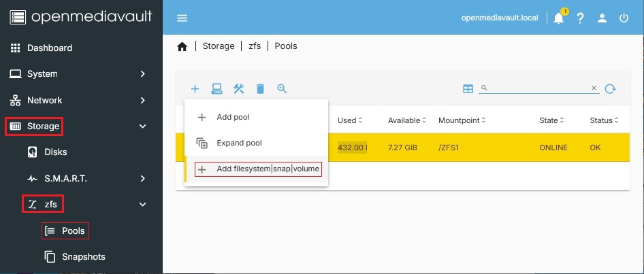Choose Expand pool menu entry

click(239, 143)
